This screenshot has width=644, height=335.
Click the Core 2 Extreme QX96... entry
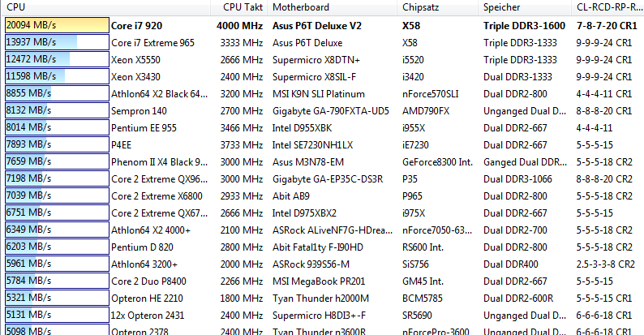pyautogui.click(x=159, y=179)
